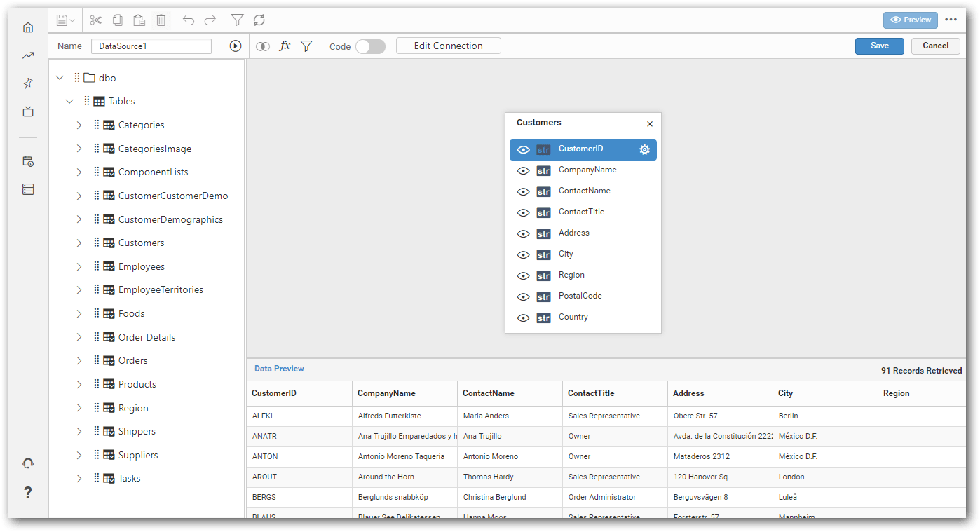Screen dimensions: 980x532
Task: Enable the Code switch
Action: [370, 46]
